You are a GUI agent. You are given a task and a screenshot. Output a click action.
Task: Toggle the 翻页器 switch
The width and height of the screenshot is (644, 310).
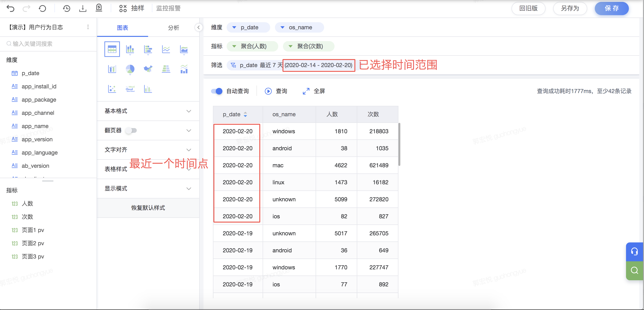coord(131,130)
